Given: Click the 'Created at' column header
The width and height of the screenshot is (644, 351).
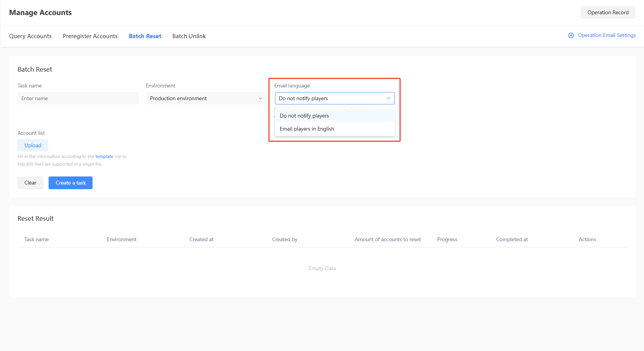Looking at the screenshot, I should pos(201,240).
